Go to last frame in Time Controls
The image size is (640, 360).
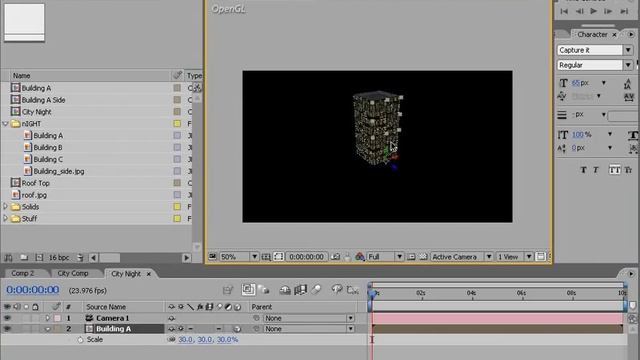(x=624, y=11)
